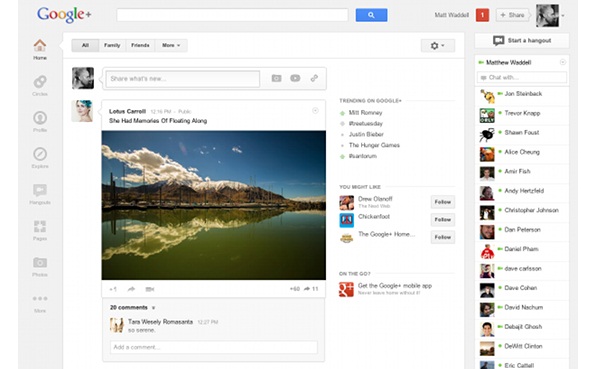600x369 pixels.
Task: Open Tara Wesely Romasanta's name
Action: click(160, 322)
